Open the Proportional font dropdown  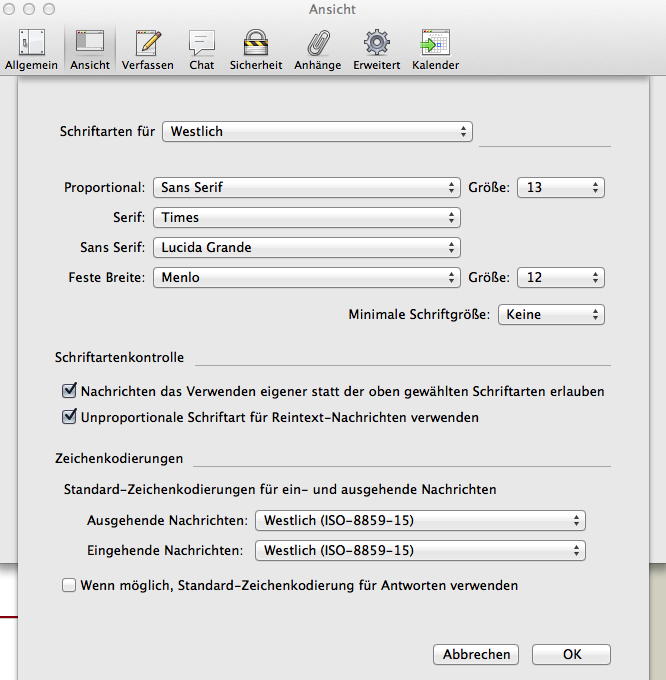pyautogui.click(x=306, y=187)
